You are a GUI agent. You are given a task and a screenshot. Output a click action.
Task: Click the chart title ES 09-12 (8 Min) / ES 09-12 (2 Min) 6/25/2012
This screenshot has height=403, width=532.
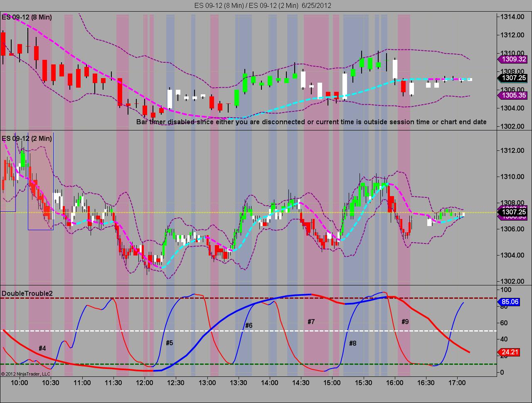[x=263, y=5]
